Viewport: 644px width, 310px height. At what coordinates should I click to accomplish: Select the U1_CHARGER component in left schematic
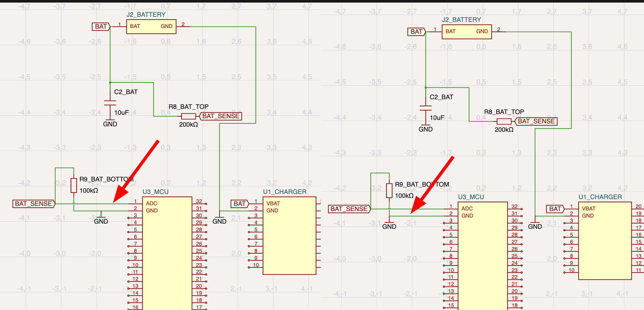289,236
